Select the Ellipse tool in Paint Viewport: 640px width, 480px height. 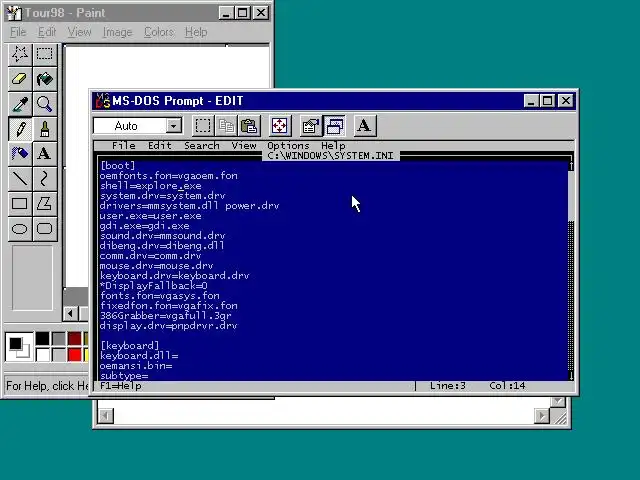20,229
